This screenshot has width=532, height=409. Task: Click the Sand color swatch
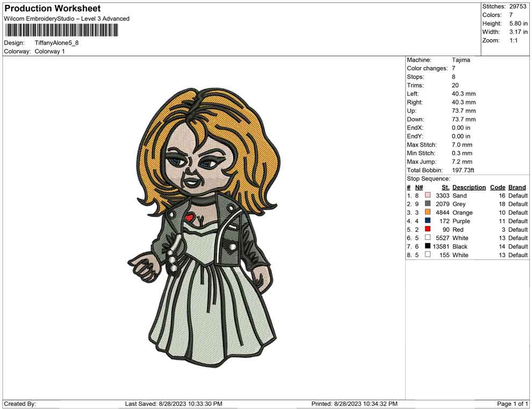point(428,195)
